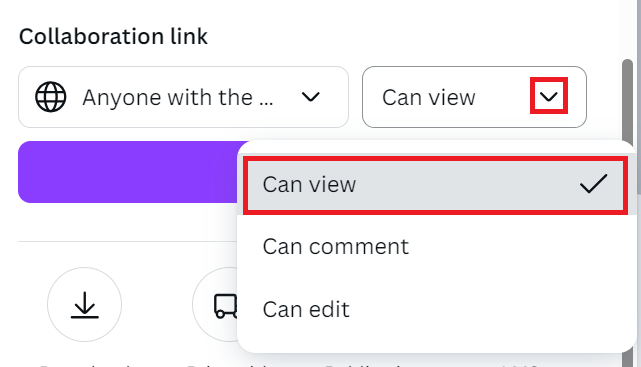This screenshot has width=641, height=367.
Task: Expand the Anyone with the link dropdown arrow
Action: (310, 97)
